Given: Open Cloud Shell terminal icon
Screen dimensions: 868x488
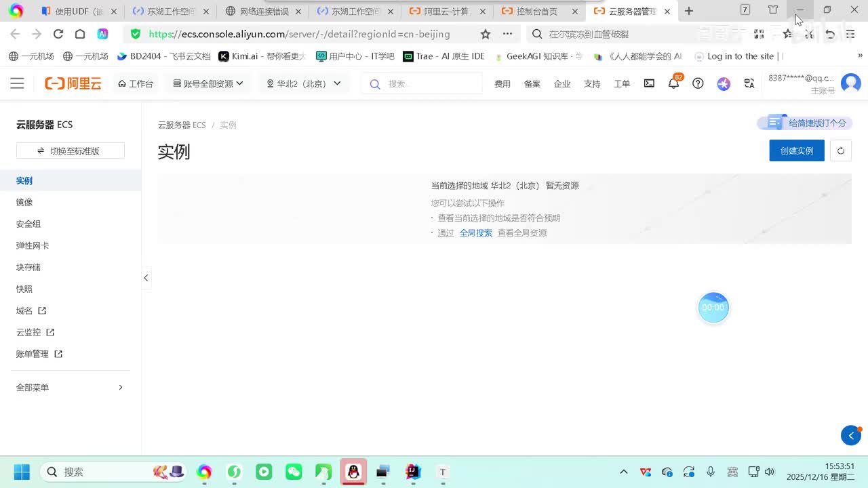Looking at the screenshot, I should [649, 83].
